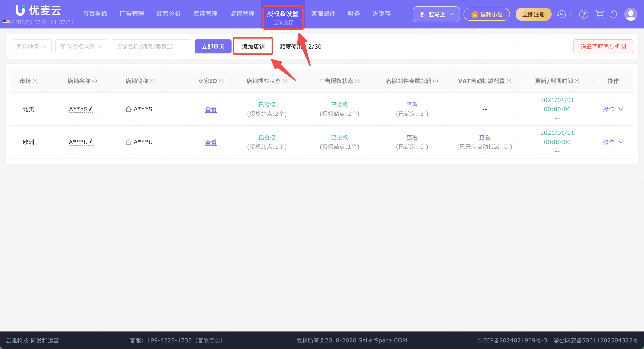Open the user avatar profile icon
The image size is (644, 349).
(x=631, y=14)
